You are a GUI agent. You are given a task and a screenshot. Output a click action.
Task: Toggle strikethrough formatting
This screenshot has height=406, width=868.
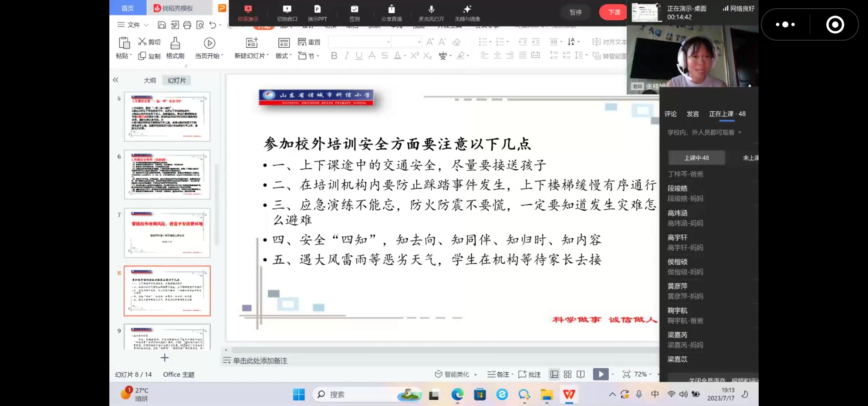pos(385,56)
